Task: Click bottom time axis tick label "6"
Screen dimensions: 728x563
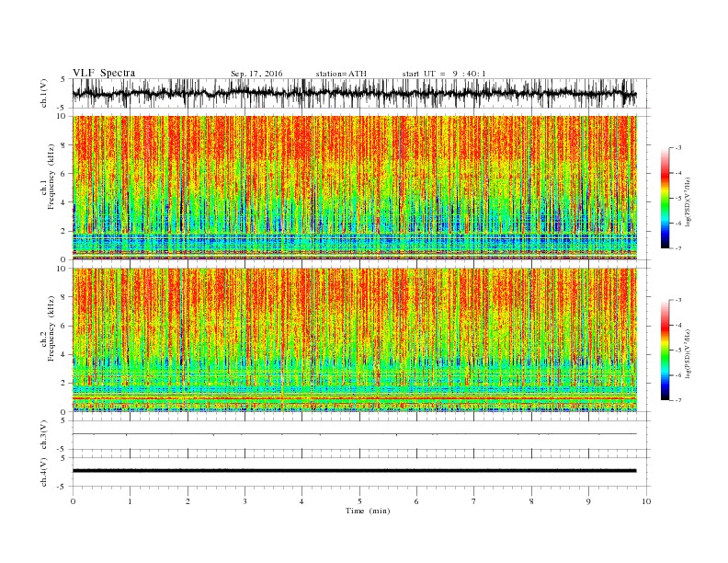Action: (416, 501)
